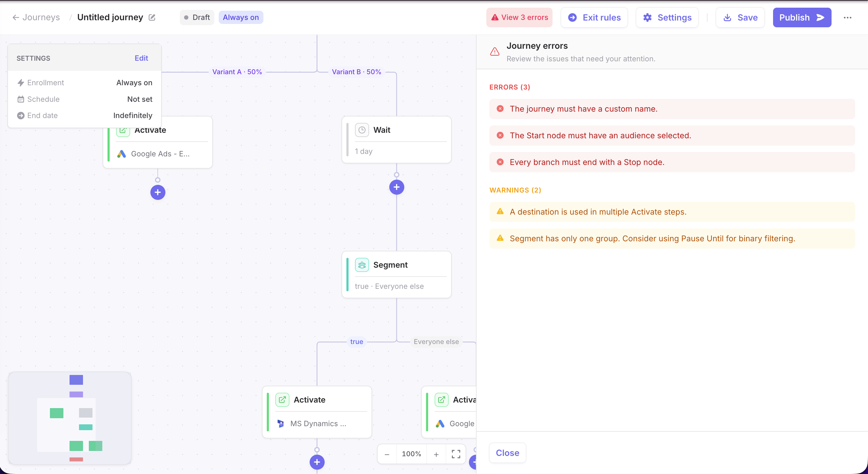Viewport: 868px width, 474px height.
Task: Click the Always on status tag
Action: click(241, 17)
